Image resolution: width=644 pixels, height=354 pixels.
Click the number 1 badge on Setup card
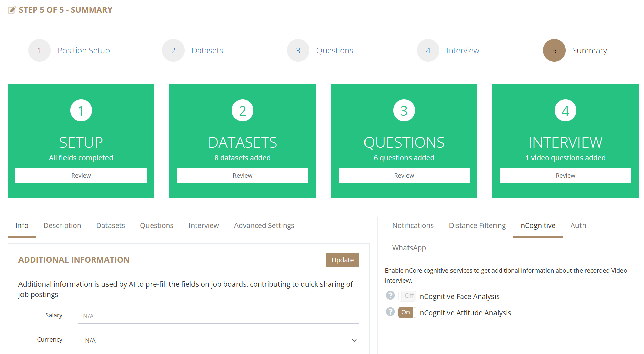(x=81, y=110)
